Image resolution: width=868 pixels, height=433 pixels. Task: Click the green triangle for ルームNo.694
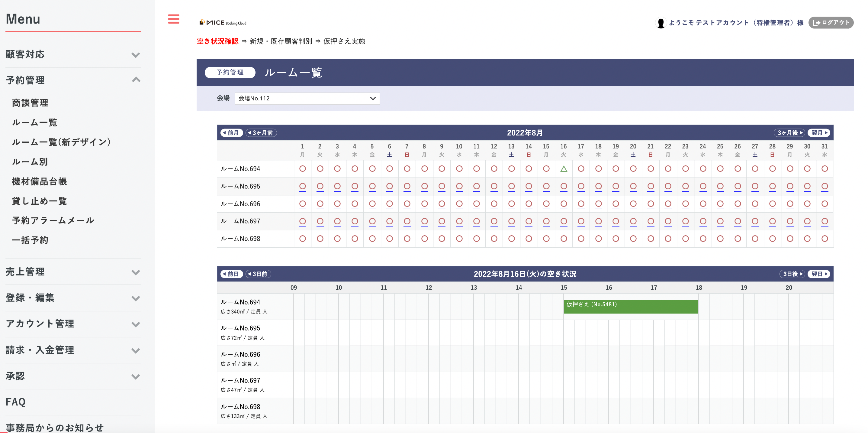click(x=563, y=169)
